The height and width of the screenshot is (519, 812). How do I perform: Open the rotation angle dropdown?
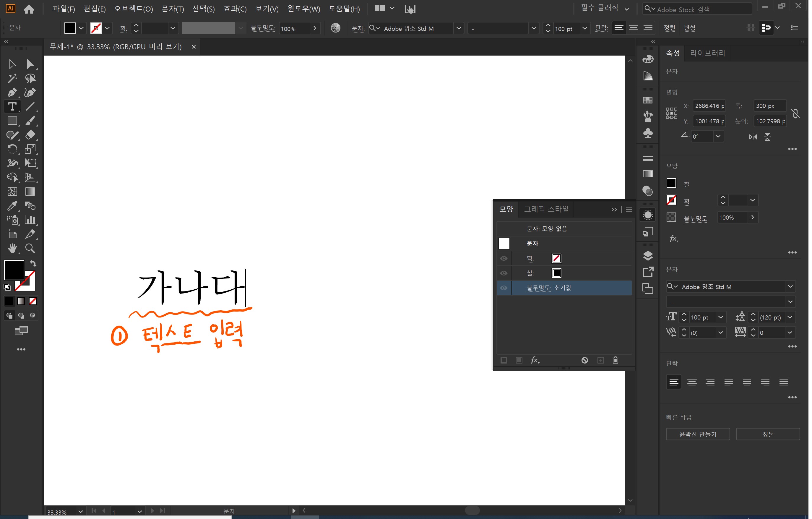718,137
